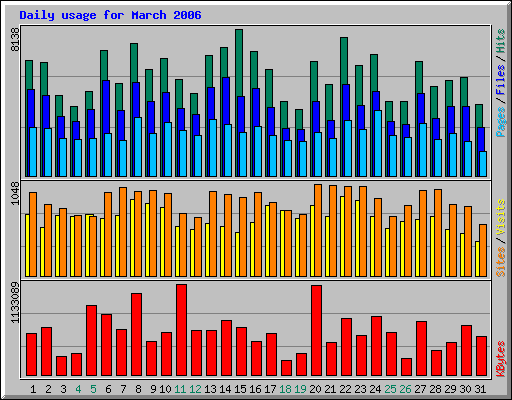Select the red KBytes bar for day 11
The image size is (512, 400).
click(x=182, y=330)
